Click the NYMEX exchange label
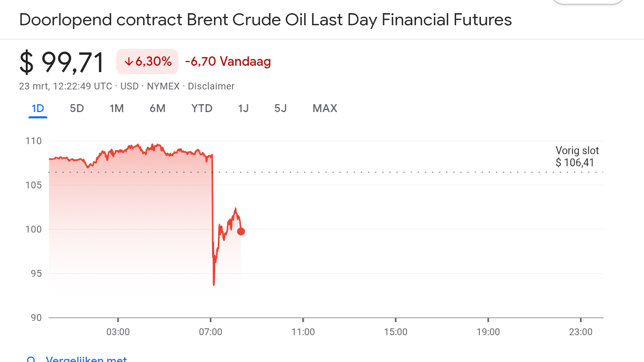 click(163, 86)
